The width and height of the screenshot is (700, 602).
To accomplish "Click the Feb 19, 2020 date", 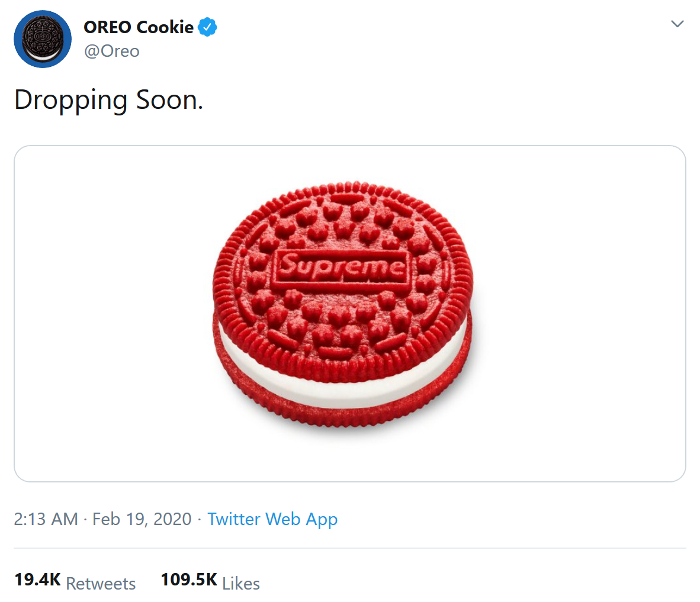I will pyautogui.click(x=142, y=519).
